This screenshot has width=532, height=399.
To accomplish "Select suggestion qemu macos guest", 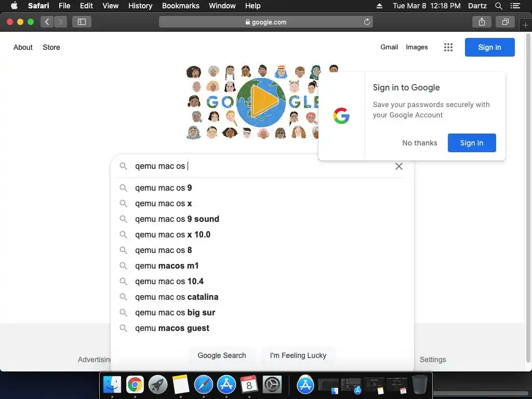I will [261, 328].
